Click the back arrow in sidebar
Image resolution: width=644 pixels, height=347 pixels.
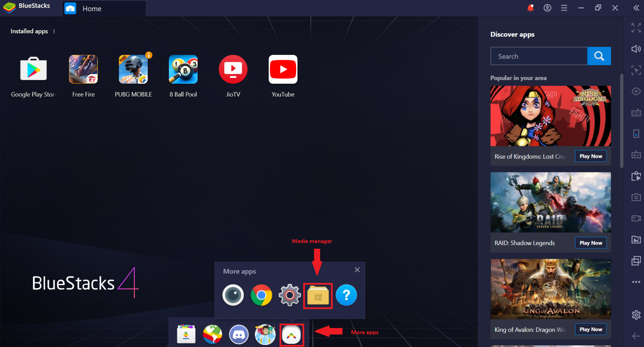pyautogui.click(x=636, y=336)
